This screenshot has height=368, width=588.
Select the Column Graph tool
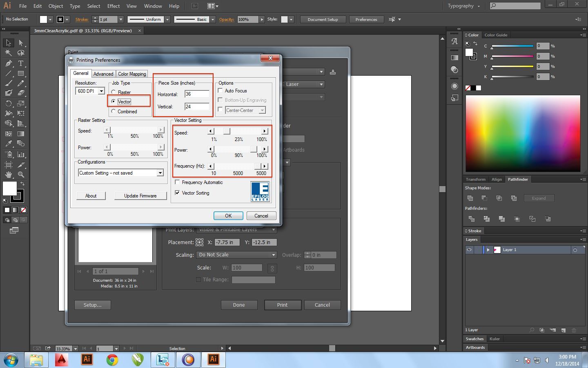(21, 155)
